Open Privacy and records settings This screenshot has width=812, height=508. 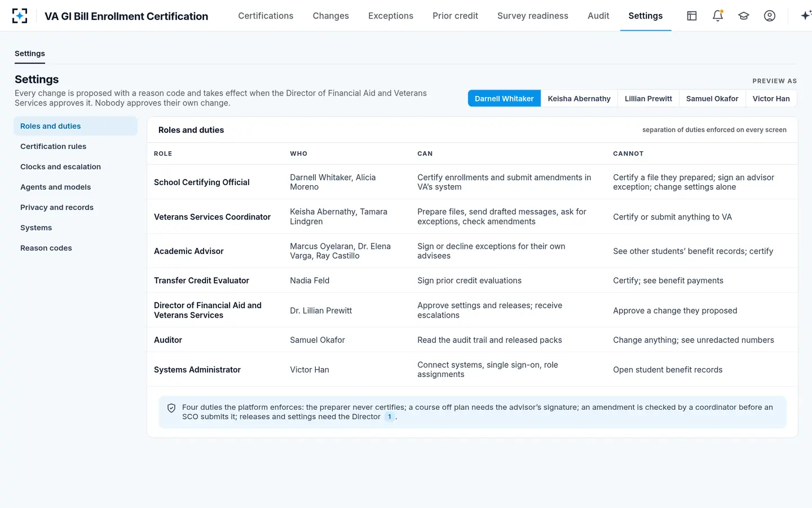(76, 208)
